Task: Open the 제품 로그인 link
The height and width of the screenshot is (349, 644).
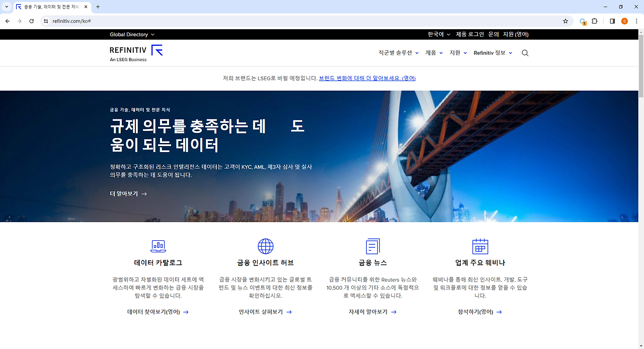Action: [470, 34]
